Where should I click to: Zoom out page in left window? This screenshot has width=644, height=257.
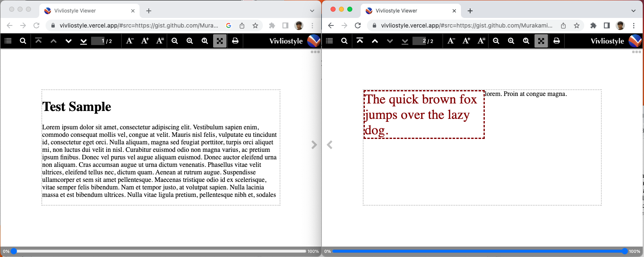[x=175, y=41]
